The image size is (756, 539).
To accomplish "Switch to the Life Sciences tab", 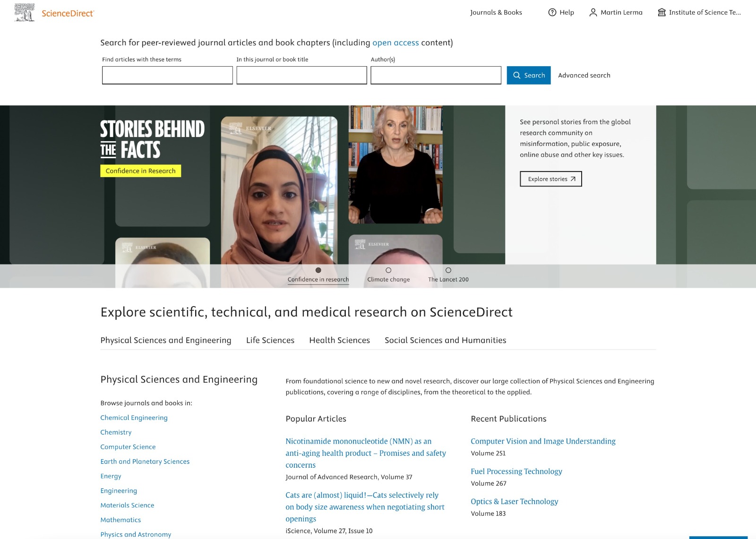I will click(270, 340).
